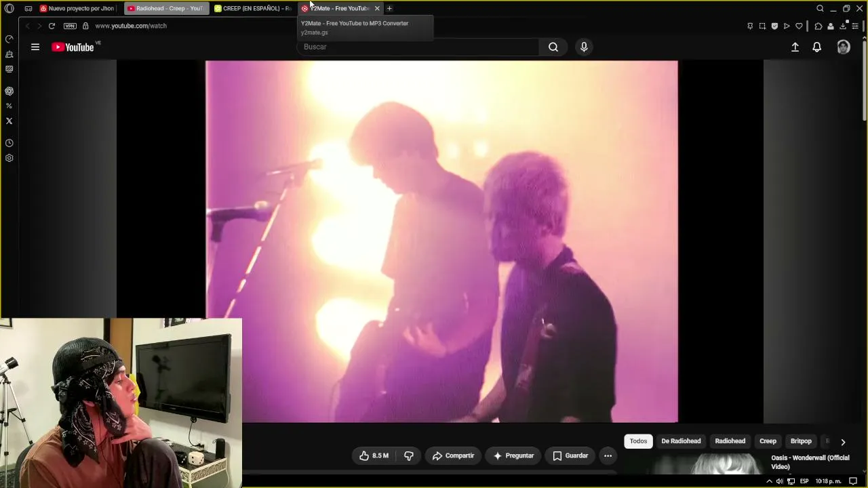Open the Opera downloads panel
This screenshot has height=488, width=868.
click(x=843, y=26)
